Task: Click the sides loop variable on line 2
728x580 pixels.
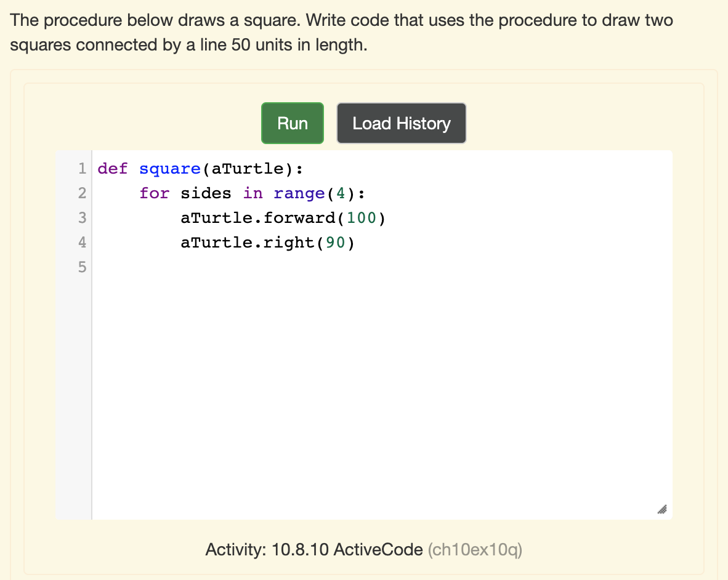Action: click(206, 193)
